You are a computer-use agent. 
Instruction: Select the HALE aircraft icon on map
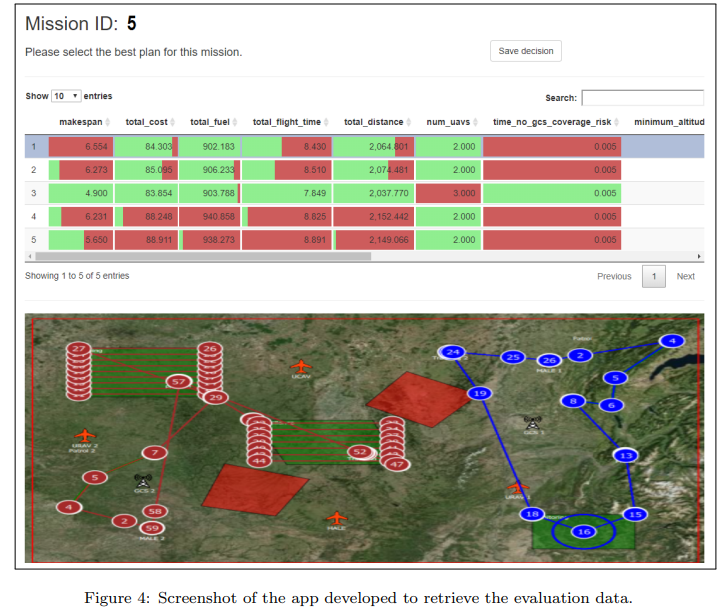337,518
